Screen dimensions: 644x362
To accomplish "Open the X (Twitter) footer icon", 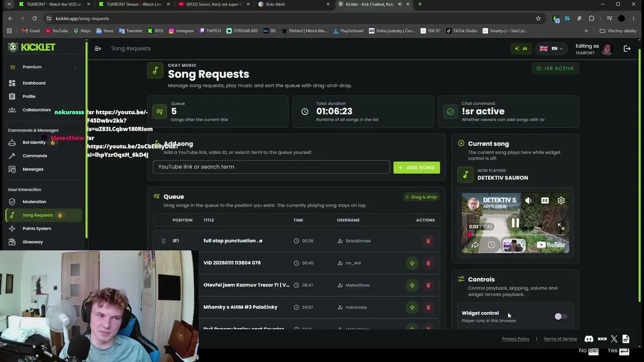I will [x=614, y=339].
